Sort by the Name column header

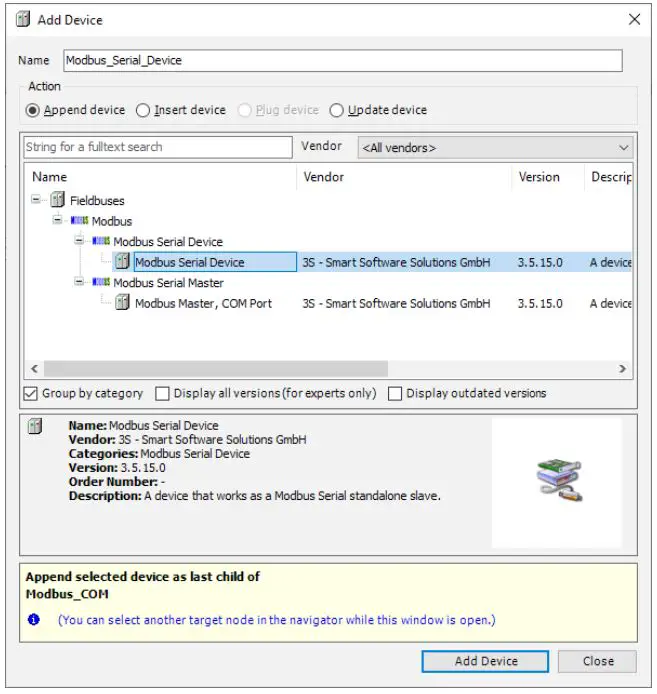(161, 177)
